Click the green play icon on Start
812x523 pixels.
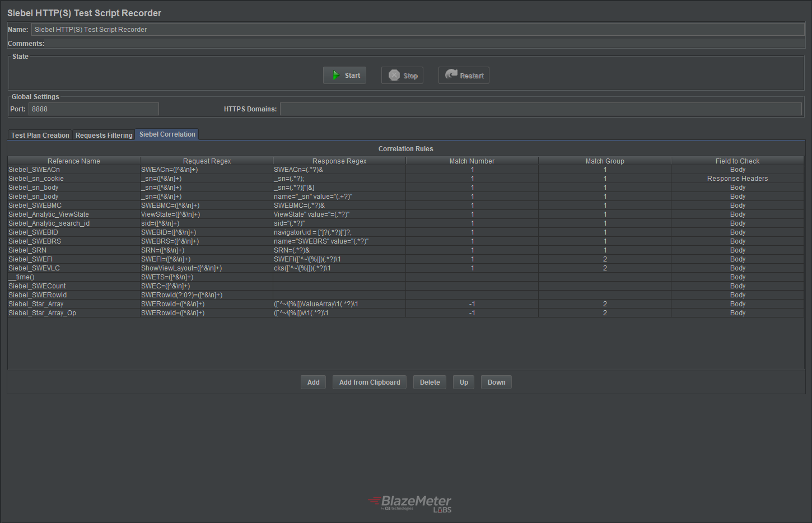(x=335, y=76)
